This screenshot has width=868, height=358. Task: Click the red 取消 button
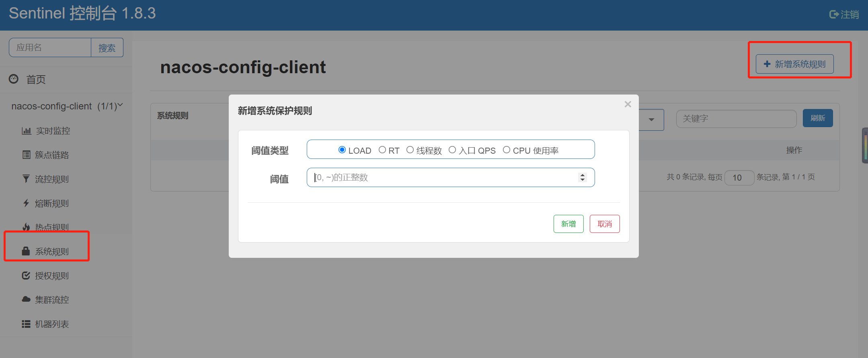pos(605,224)
